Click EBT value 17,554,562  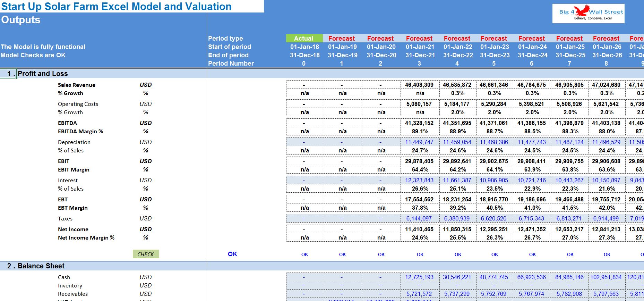click(419, 199)
